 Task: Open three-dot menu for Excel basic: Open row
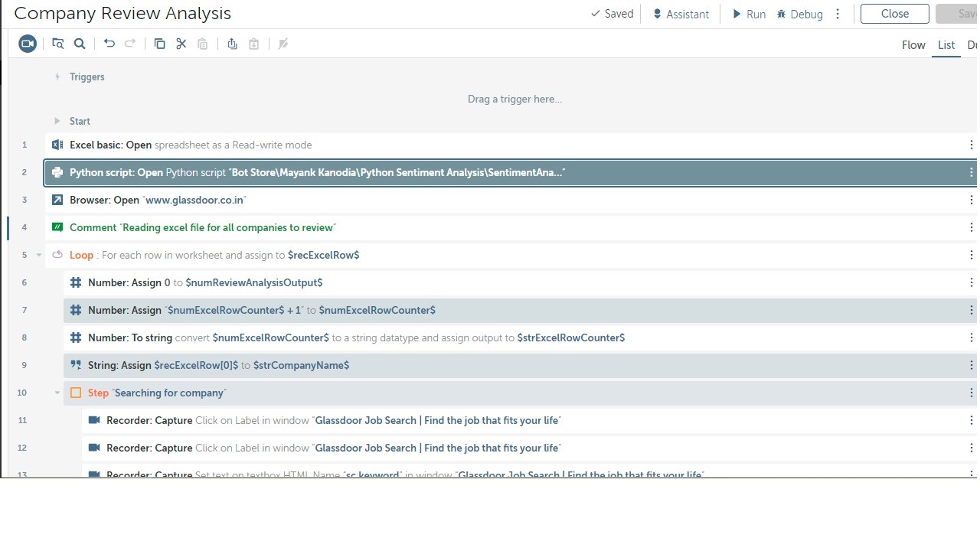pos(971,145)
